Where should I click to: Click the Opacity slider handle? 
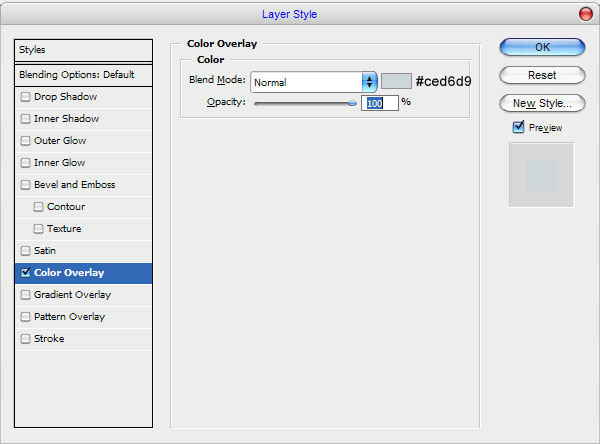point(352,103)
